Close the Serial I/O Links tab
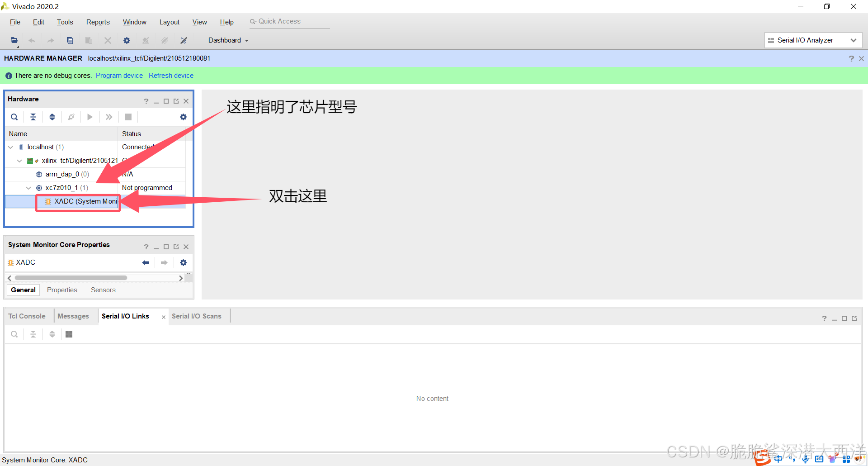The height and width of the screenshot is (466, 868). click(163, 317)
